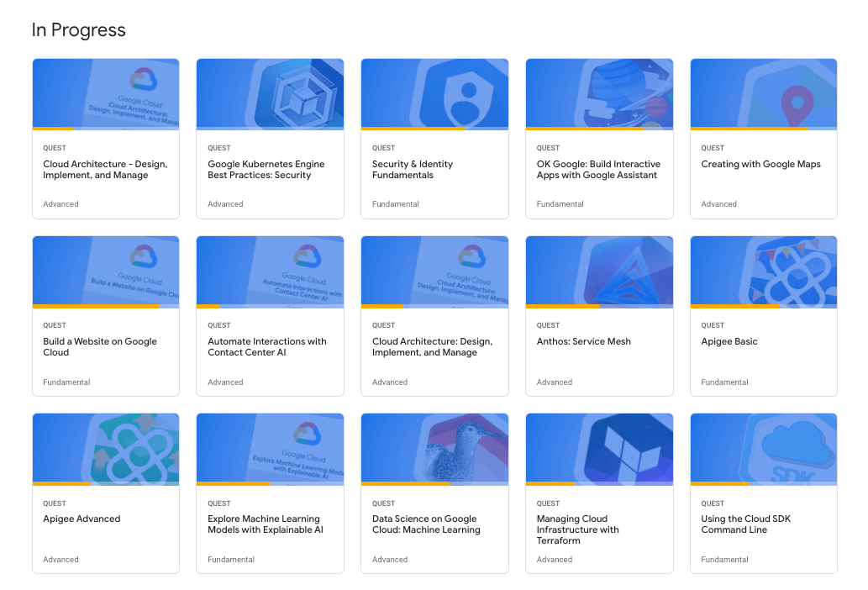Viewport: 868px width, 590px height.
Task: Open Build a Website on Google Cloud title
Action: click(x=100, y=347)
